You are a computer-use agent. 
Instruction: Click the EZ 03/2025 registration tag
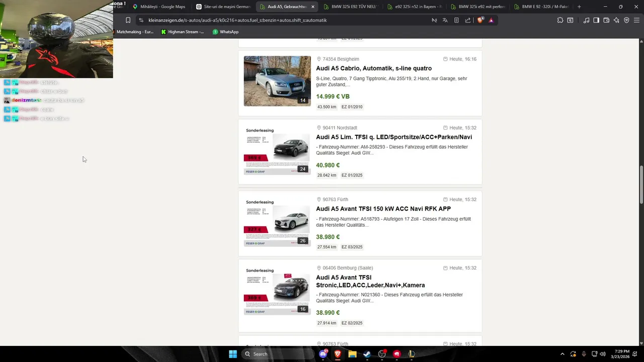pos(352,247)
